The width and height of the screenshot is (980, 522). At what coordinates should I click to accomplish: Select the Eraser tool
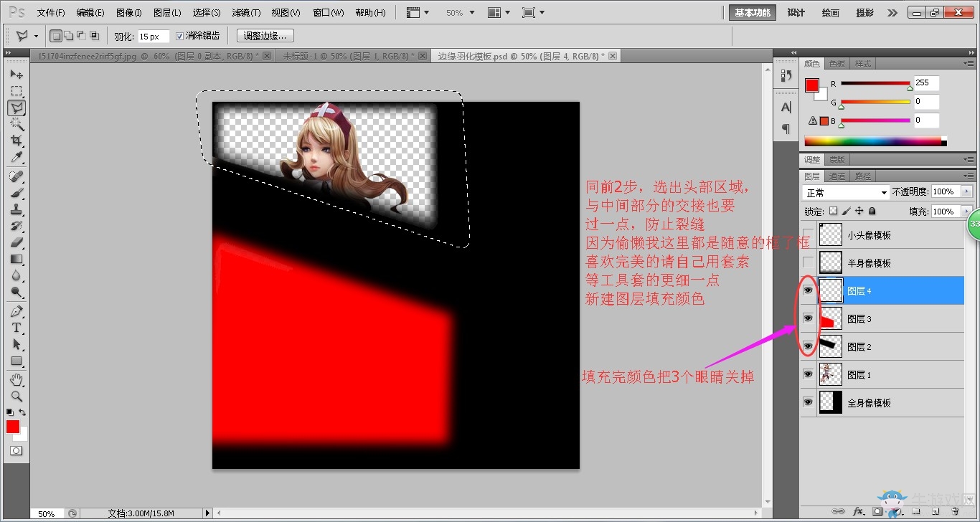(17, 242)
